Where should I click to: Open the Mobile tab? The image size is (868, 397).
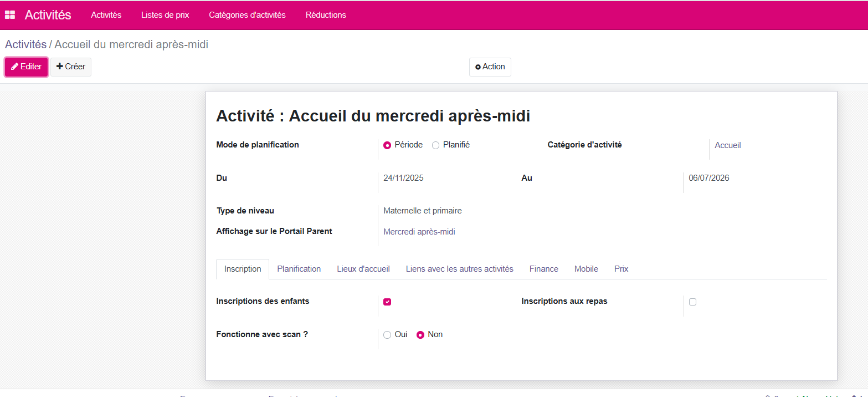(586, 269)
